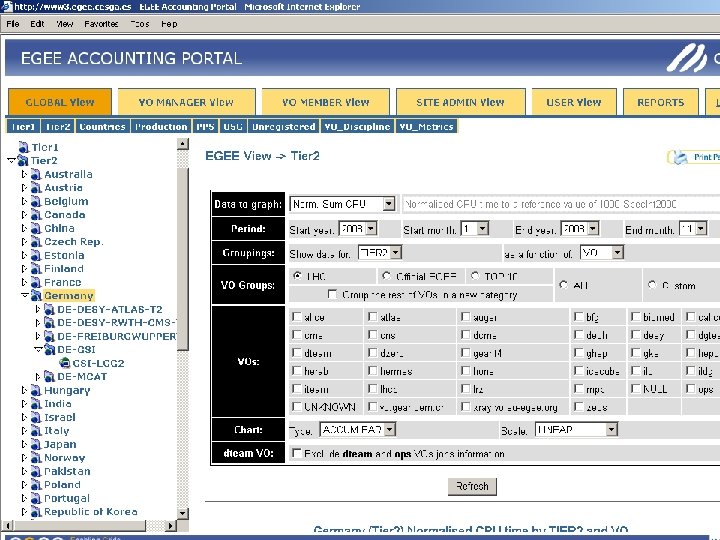Click the Italy country icon
720x540 pixels.
(36, 431)
